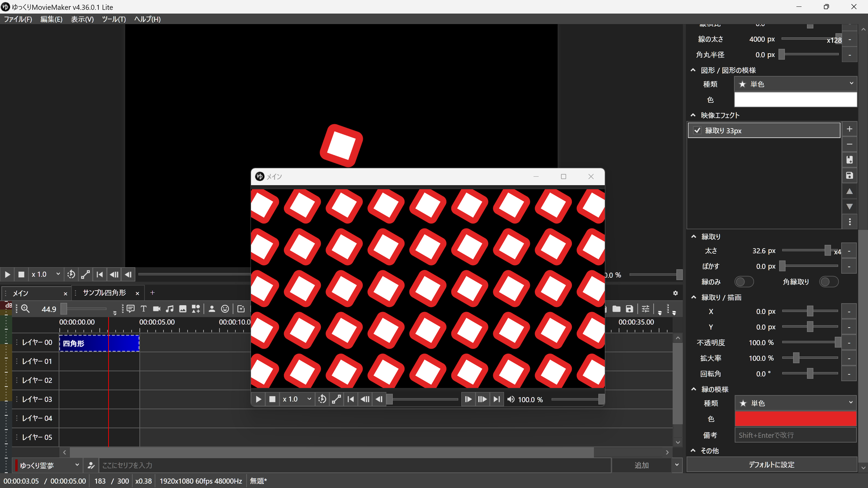
Task: Toggle the 縁のみ switch
Action: click(744, 282)
